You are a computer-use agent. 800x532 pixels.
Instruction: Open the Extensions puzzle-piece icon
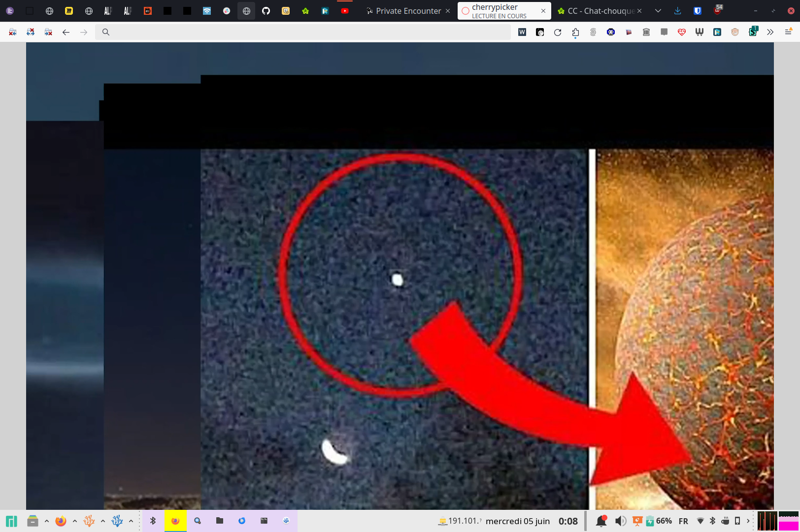pyautogui.click(x=575, y=33)
